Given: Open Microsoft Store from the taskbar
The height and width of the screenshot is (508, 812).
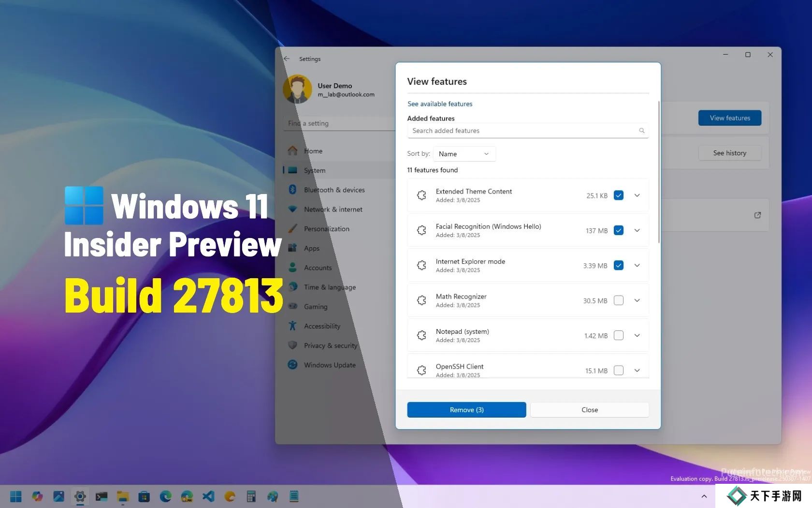Looking at the screenshot, I should pyautogui.click(x=144, y=496).
